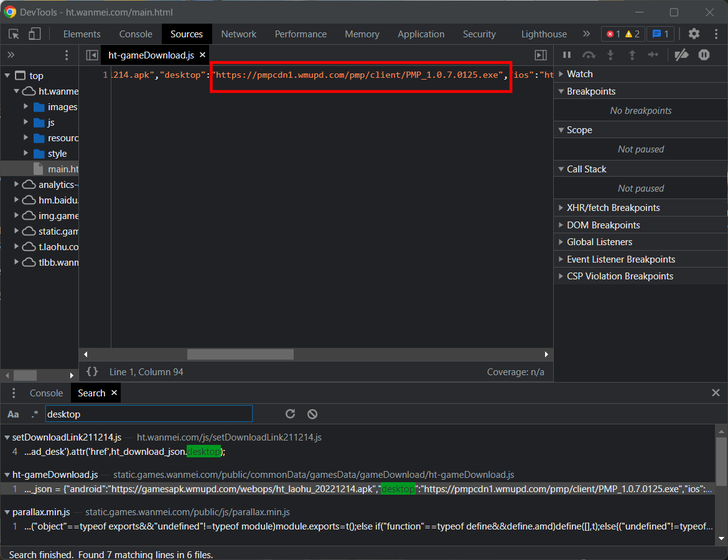
Task: Expand the resource folder
Action: pos(26,138)
